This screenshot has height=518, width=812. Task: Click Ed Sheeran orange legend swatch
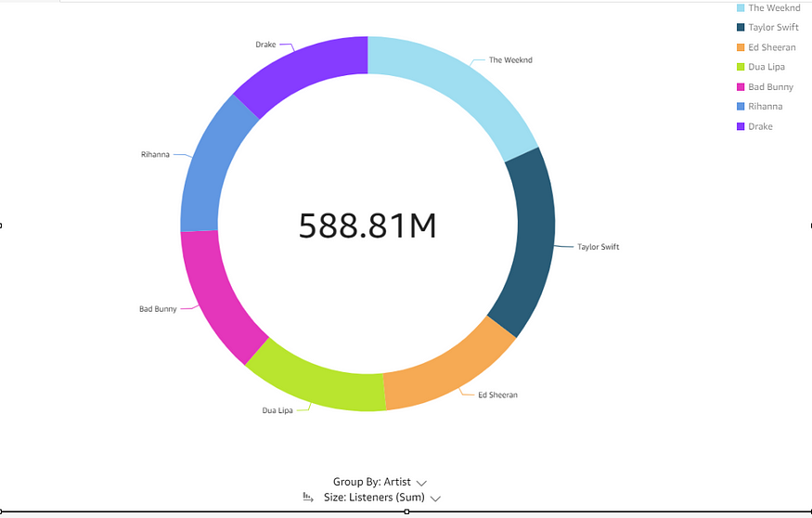click(x=741, y=47)
